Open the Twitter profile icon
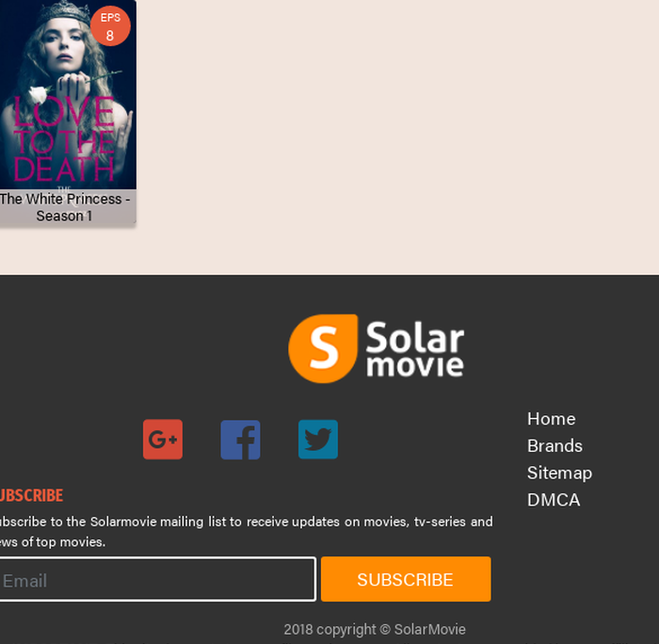Viewport: 659px width, 644px height. [x=318, y=440]
